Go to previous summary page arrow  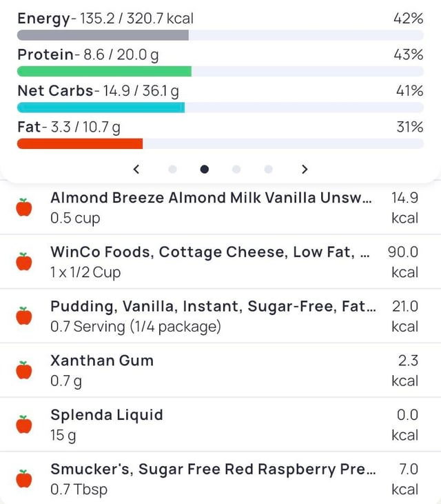pos(136,169)
